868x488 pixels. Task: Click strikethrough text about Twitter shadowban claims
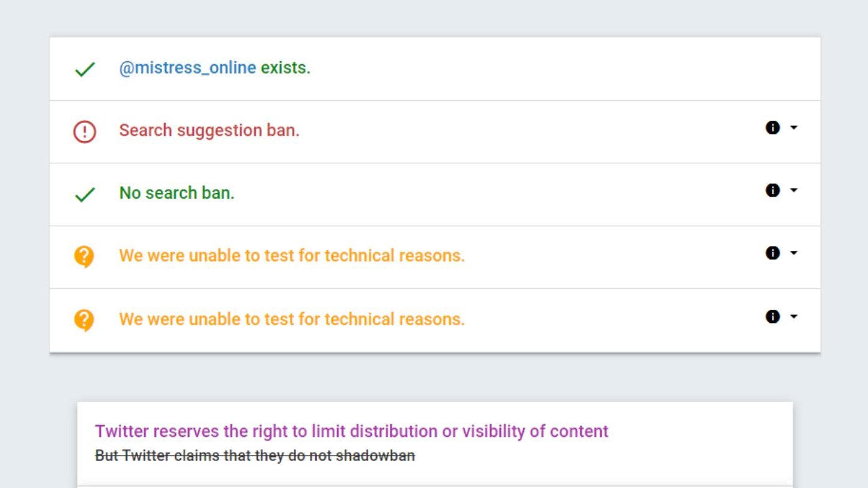tap(255, 456)
